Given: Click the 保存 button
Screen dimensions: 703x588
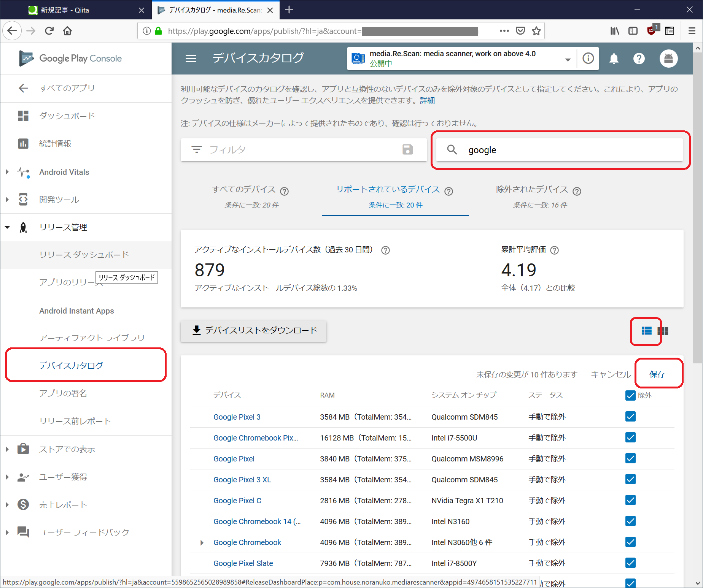Looking at the screenshot, I should 657,374.
